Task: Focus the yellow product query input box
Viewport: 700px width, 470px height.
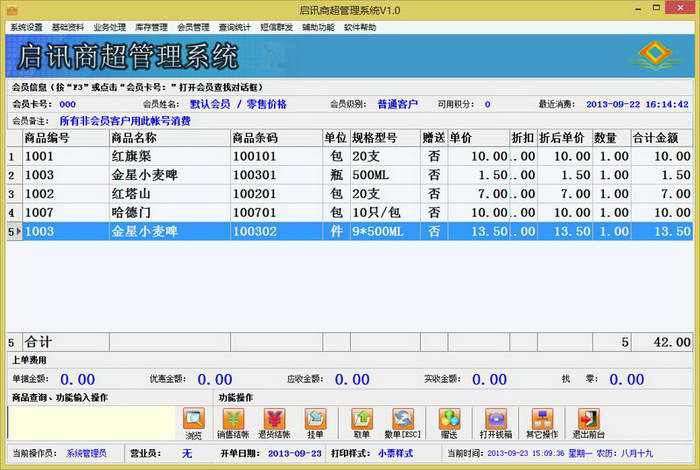Action: click(x=92, y=421)
